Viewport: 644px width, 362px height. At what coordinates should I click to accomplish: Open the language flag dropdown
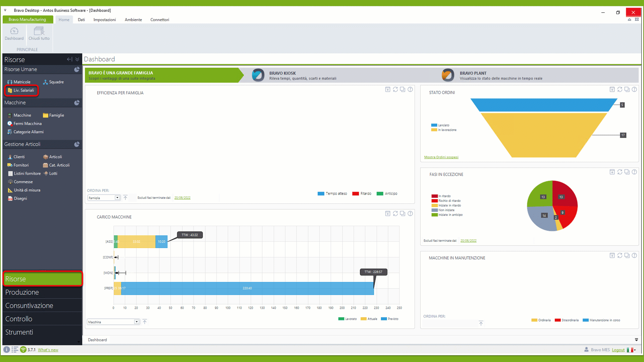[631, 350]
